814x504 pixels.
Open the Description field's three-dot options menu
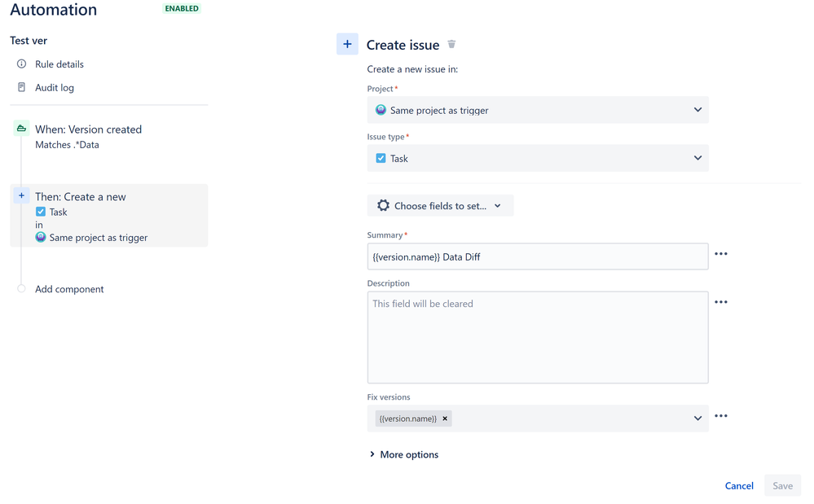click(720, 302)
